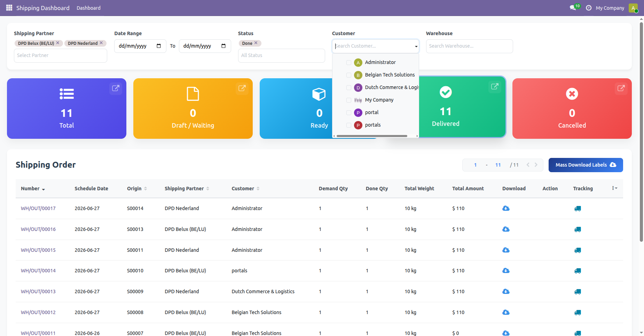This screenshot has height=336, width=644.
Task: Tick the Administrator customer checkbox
Action: tap(349, 63)
